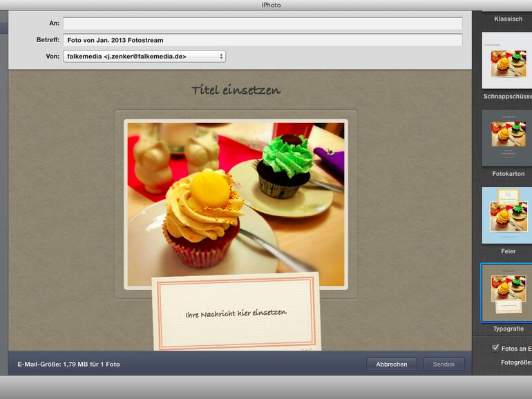
Task: Choose the Feier theme thumbnail
Action: (507, 215)
